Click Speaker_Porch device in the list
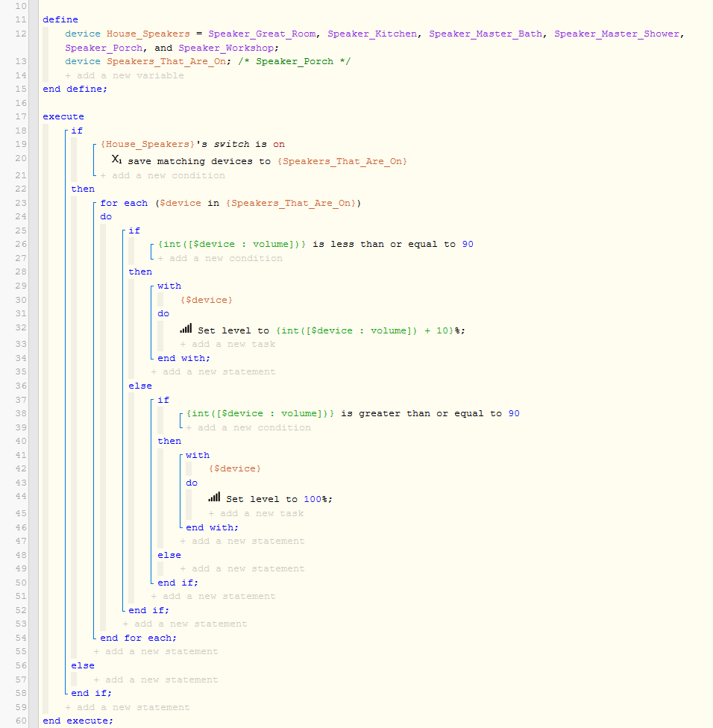This screenshot has width=713, height=728. (x=104, y=48)
